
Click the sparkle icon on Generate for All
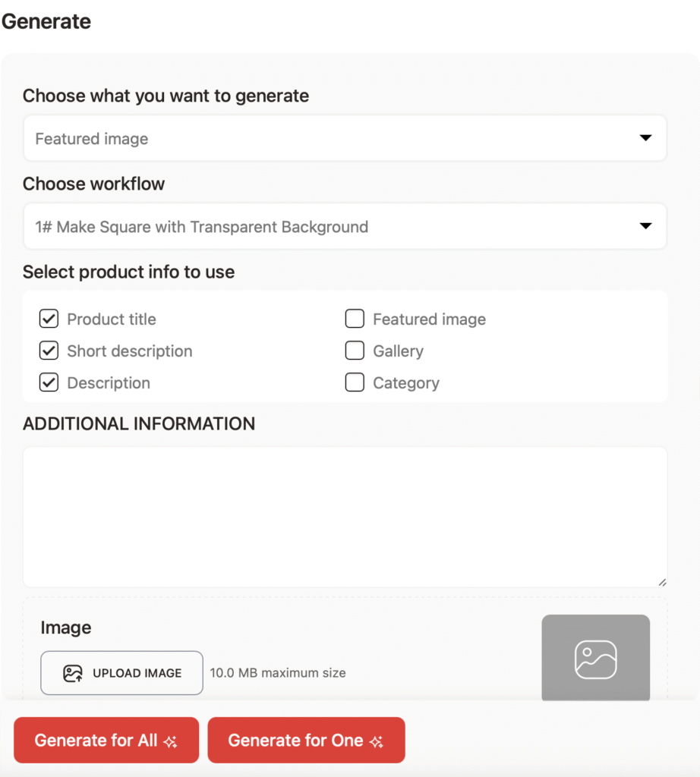pyautogui.click(x=172, y=740)
